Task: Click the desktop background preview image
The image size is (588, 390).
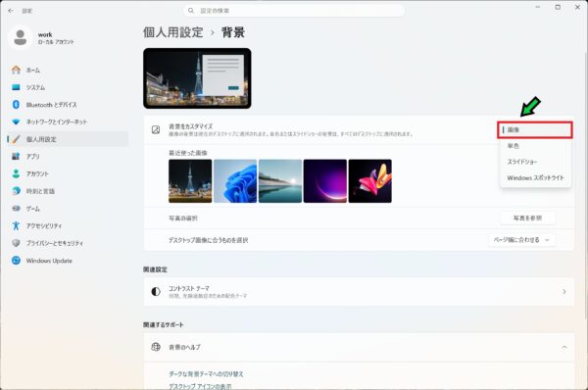Action: pyautogui.click(x=197, y=78)
